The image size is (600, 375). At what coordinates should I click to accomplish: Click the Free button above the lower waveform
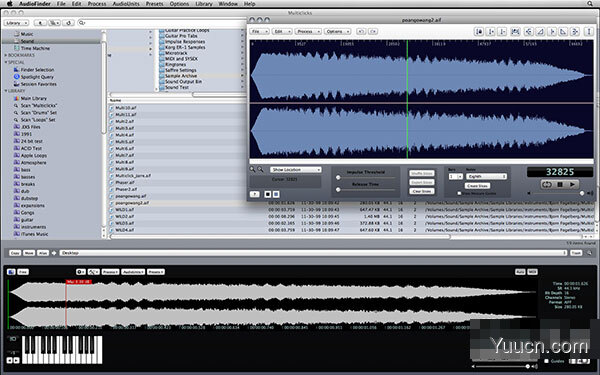[23, 272]
